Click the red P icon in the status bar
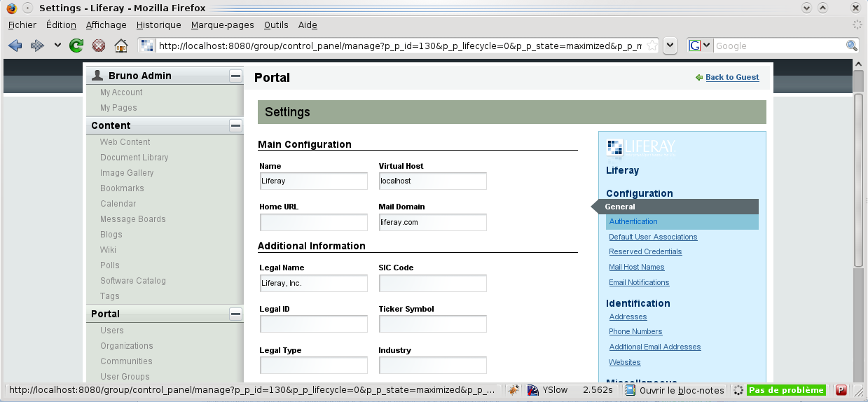 (841, 390)
